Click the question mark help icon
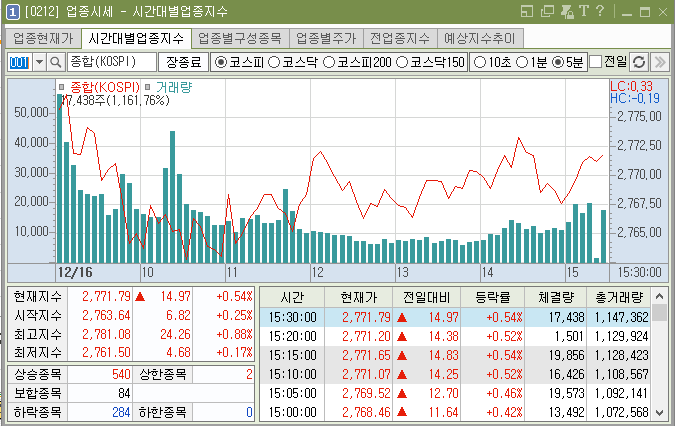The image size is (675, 426). tap(600, 11)
